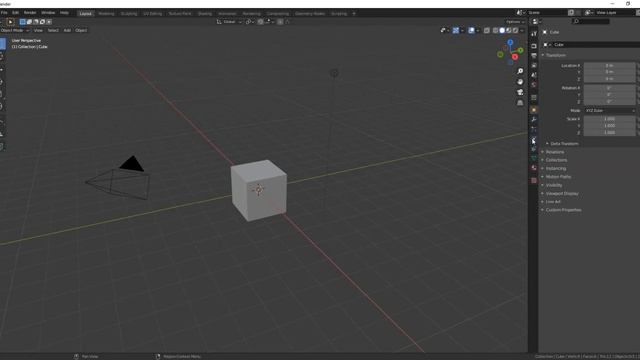The image size is (640, 360).
Task: Open the World properties tab
Action: click(x=534, y=85)
